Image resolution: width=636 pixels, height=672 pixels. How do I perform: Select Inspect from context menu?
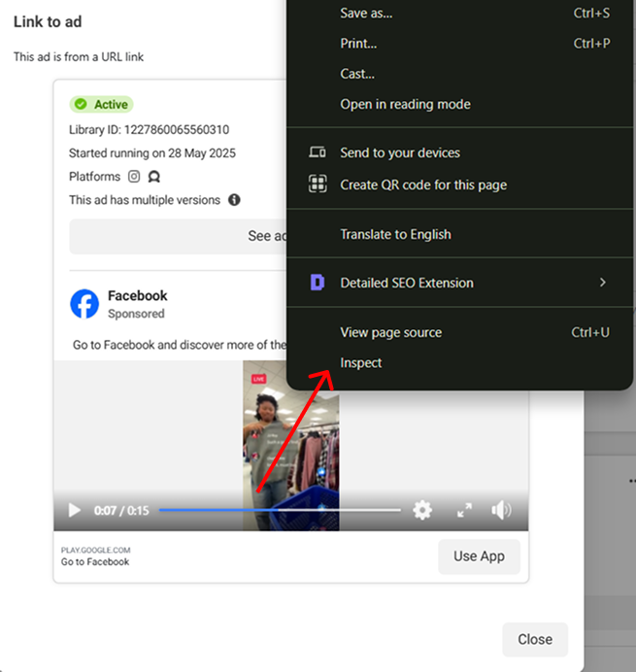click(x=460, y=363)
